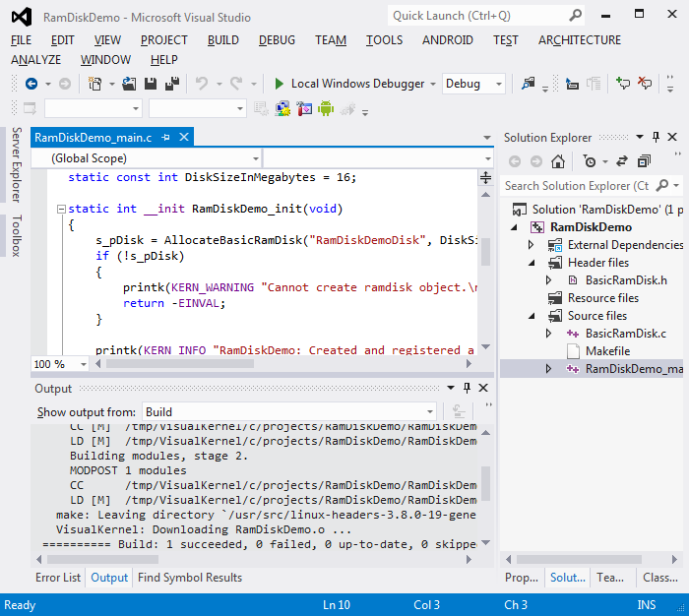Expand the External Dependencies node
The image size is (689, 616).
532,245
